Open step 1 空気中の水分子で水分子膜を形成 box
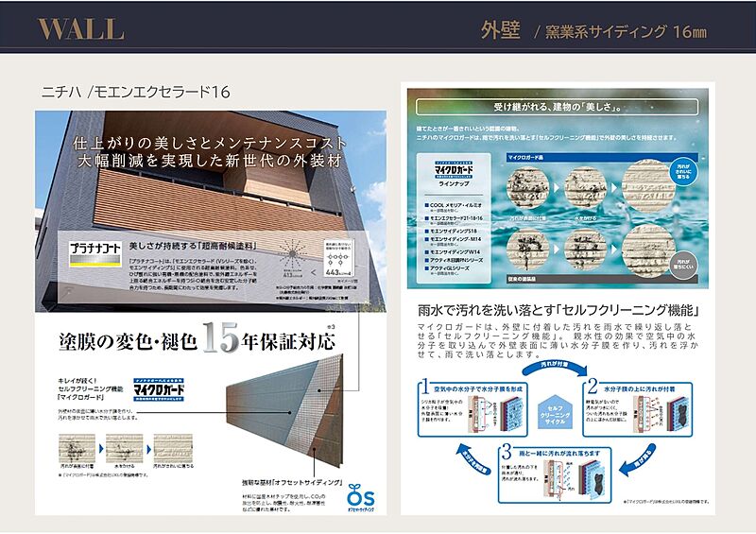 point(472,408)
